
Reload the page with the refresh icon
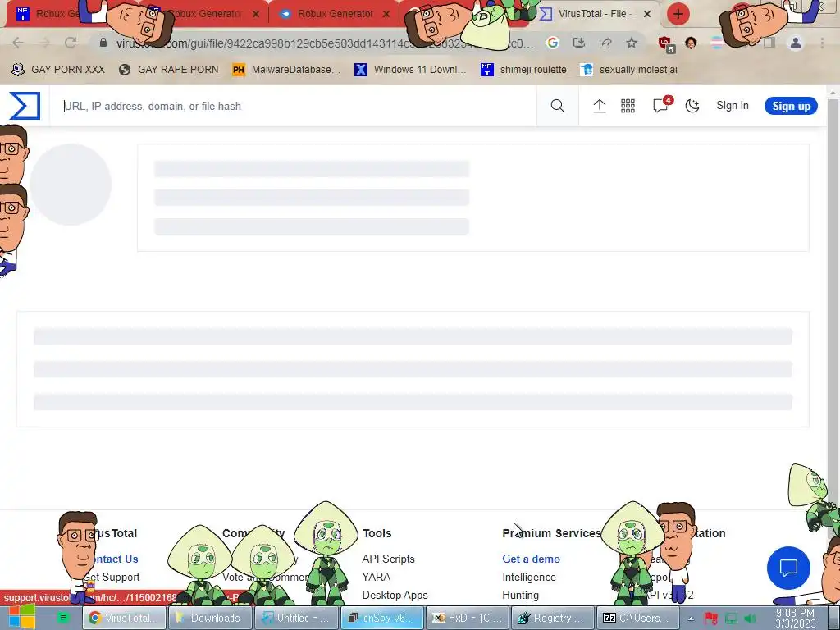[71, 43]
